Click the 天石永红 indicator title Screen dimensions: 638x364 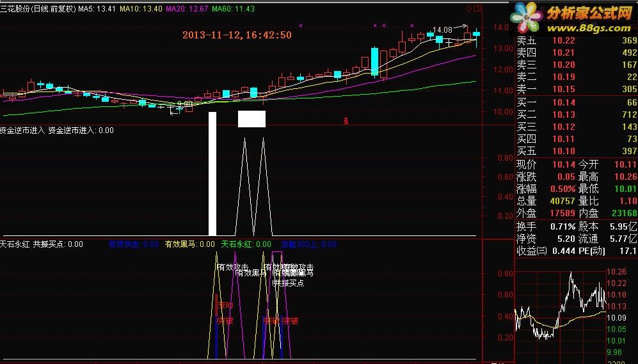[x=15, y=244]
